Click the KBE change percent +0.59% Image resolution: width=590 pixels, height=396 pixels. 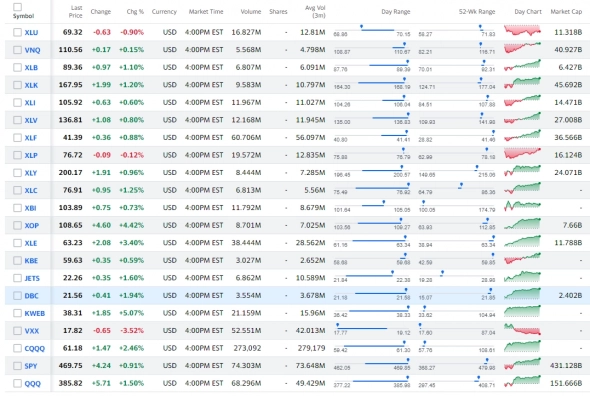131,260
